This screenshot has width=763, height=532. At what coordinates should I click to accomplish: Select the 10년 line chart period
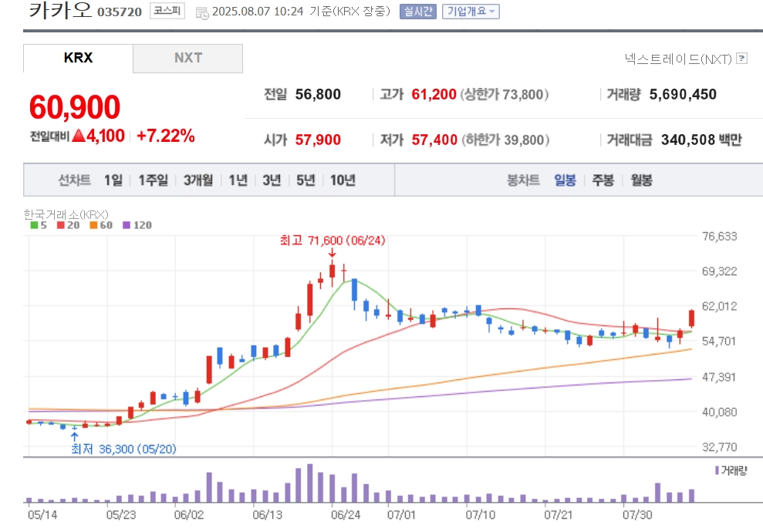[x=343, y=180]
